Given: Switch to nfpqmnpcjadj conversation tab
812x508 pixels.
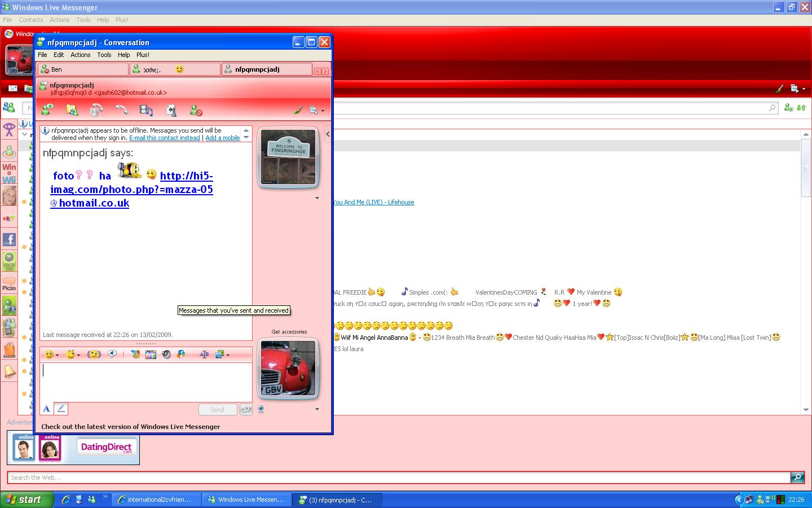Looking at the screenshot, I should tap(267, 69).
